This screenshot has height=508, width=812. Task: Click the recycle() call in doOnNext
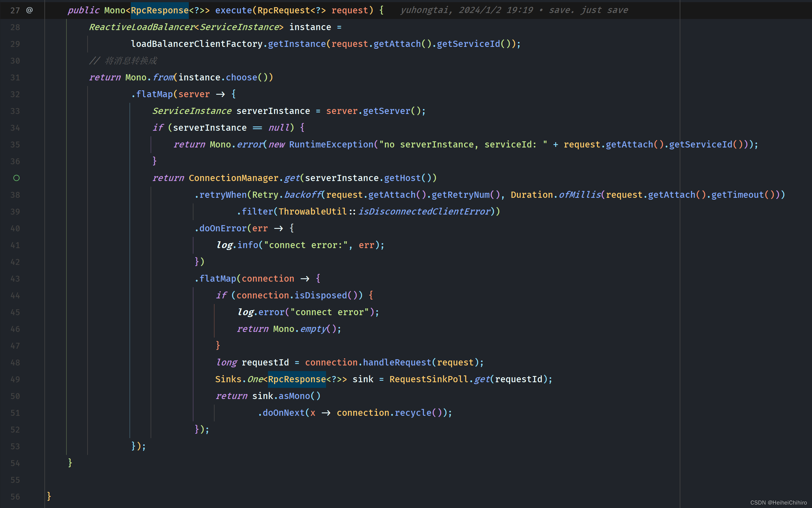pos(413,413)
